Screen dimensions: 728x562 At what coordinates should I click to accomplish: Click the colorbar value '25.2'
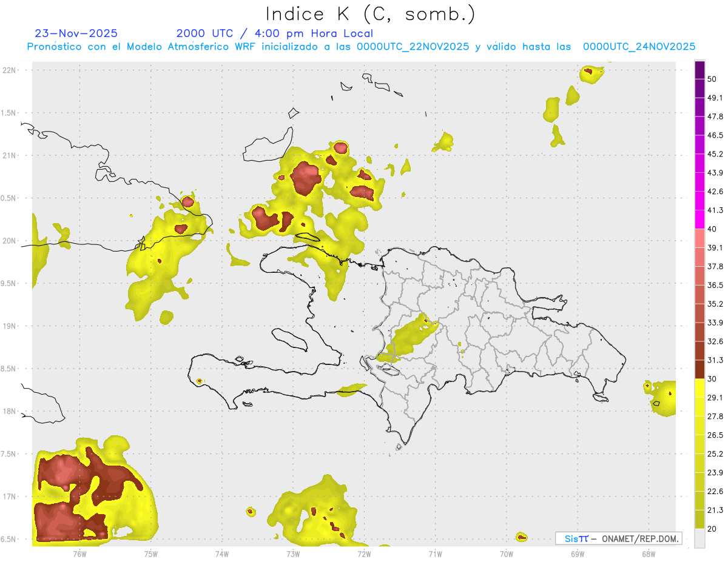pyautogui.click(x=715, y=454)
